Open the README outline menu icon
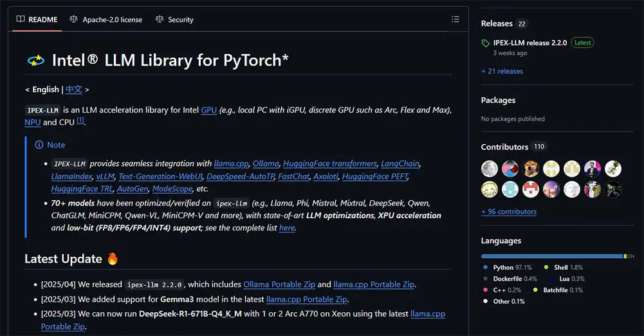Viewport: 644px width, 336px height. pyautogui.click(x=455, y=19)
